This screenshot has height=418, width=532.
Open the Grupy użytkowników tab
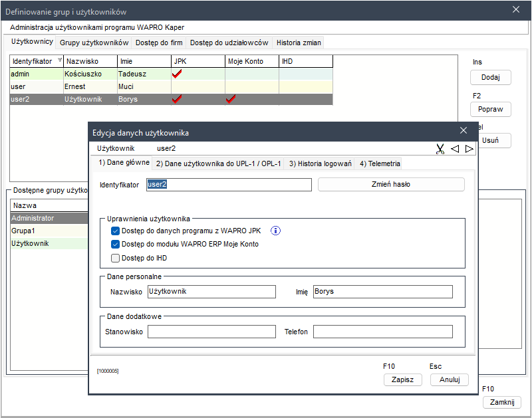(x=94, y=43)
